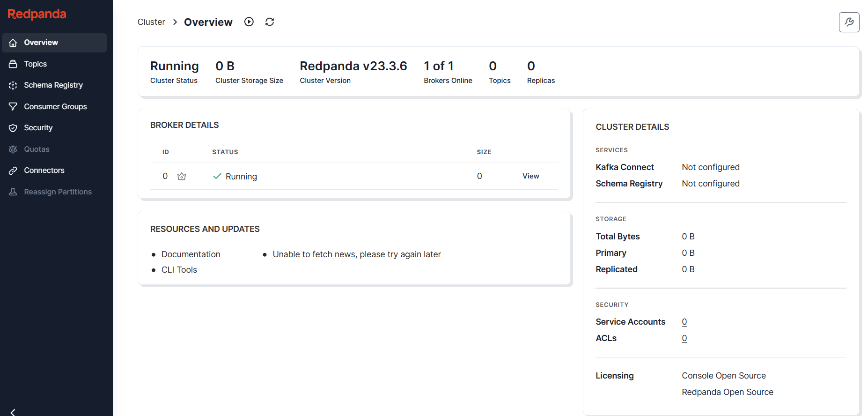
Task: Click the Schema Registry icon in sidebar
Action: 13,85
